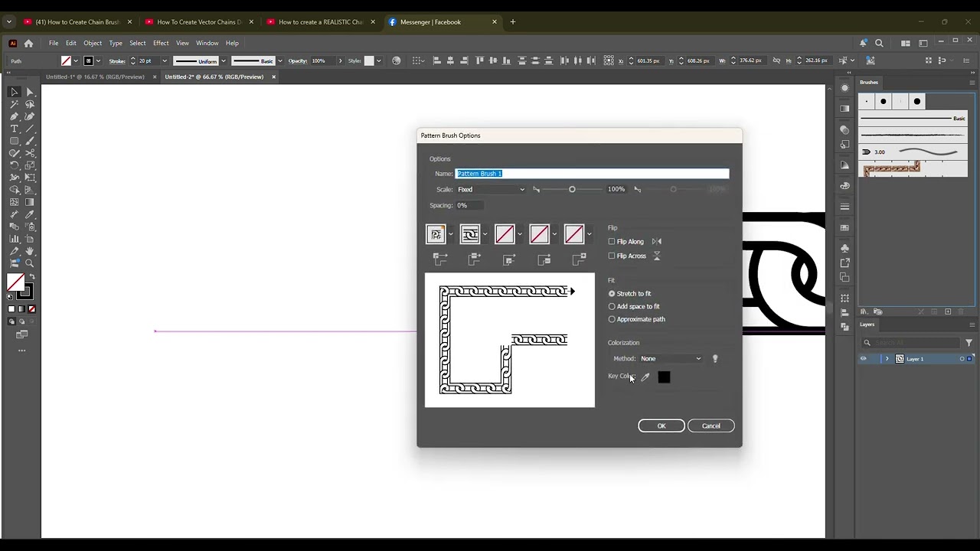
Task: Choose the Add space to fit option
Action: click(612, 306)
